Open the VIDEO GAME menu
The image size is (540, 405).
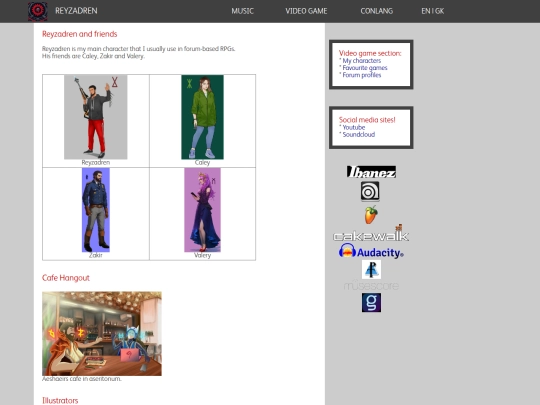[x=306, y=11]
